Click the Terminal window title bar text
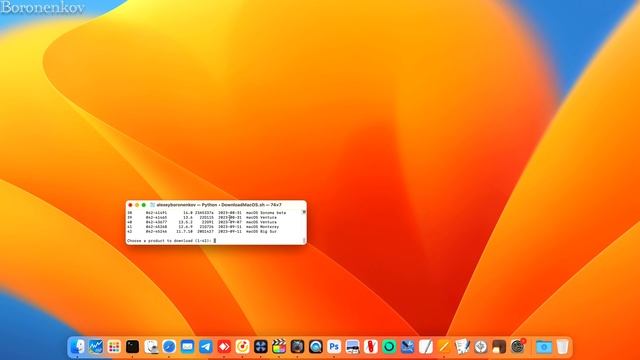640x360 pixels. [219, 204]
